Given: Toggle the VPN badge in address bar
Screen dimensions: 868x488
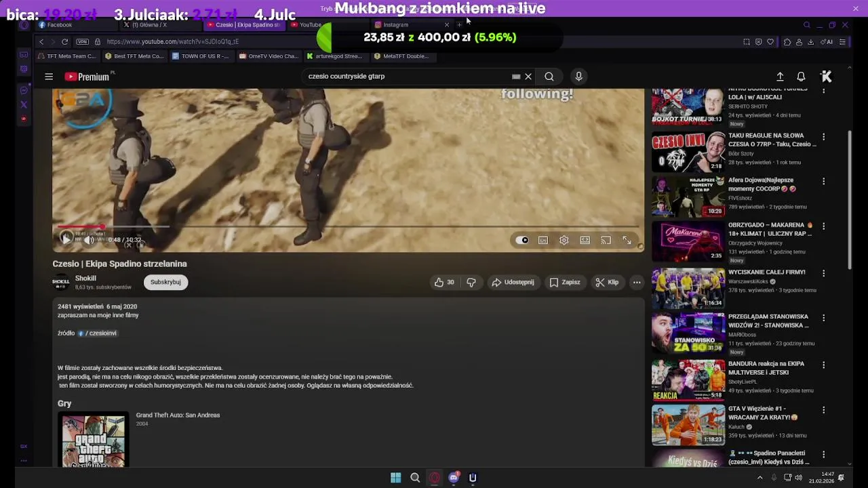Looking at the screenshot, I should tap(82, 41).
